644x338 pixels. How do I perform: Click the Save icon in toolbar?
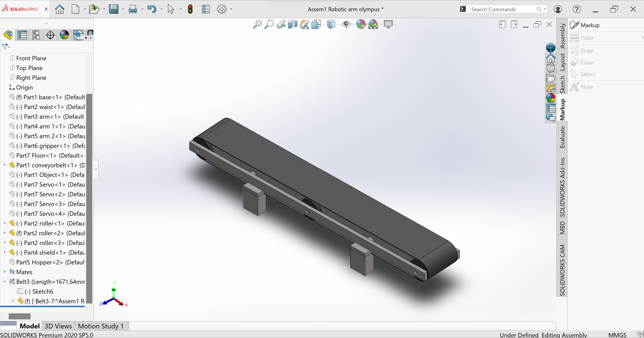point(114,9)
